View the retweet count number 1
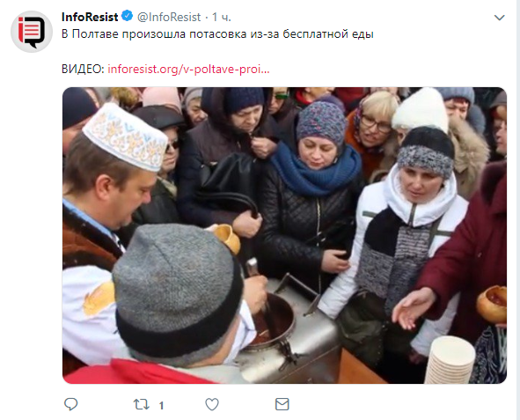 [x=161, y=405]
